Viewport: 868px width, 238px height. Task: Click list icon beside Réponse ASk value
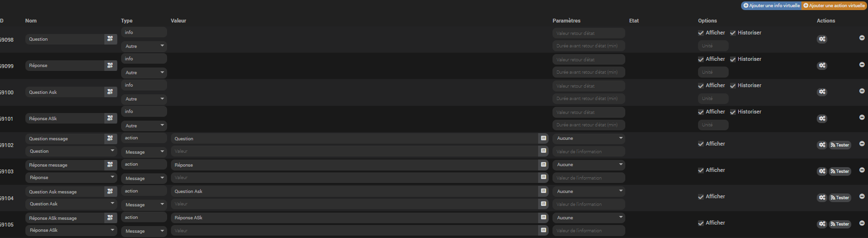[543, 217]
